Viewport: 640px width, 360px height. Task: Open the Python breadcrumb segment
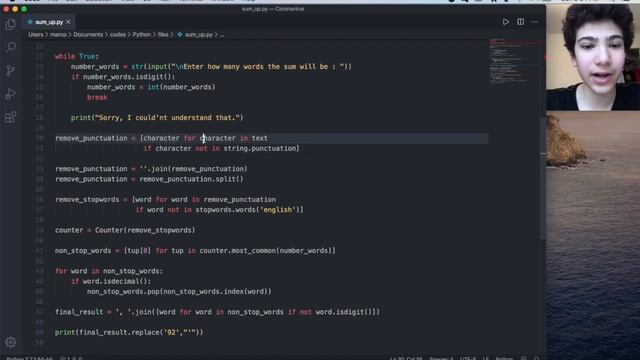click(x=142, y=35)
